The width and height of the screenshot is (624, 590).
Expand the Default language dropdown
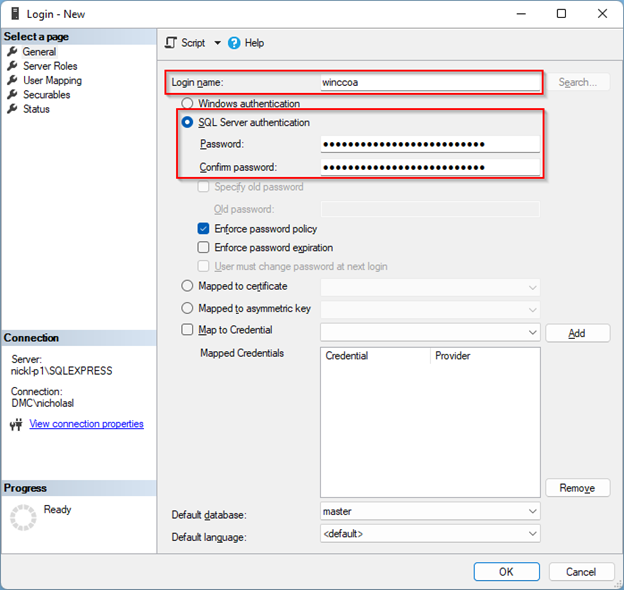coord(532,534)
